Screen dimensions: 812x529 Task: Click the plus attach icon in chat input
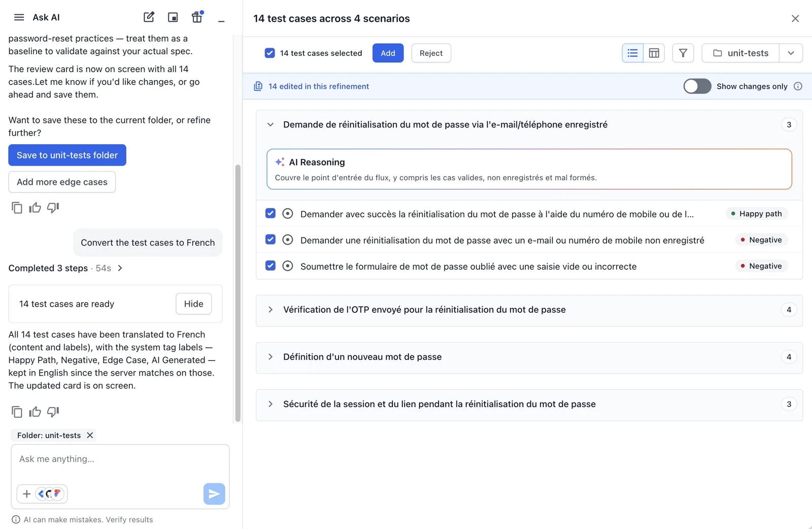click(x=26, y=494)
